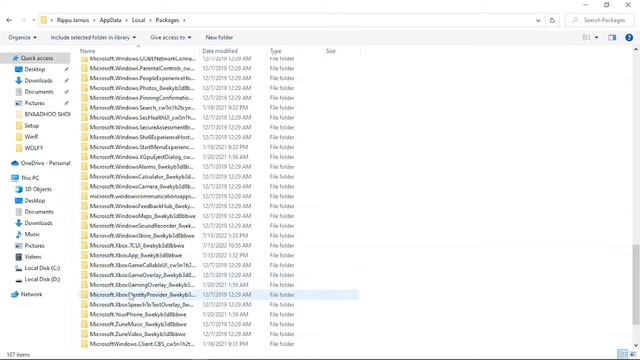The image size is (640, 360).
Task: Expand the address bar history dropdown
Action: click(x=538, y=20)
